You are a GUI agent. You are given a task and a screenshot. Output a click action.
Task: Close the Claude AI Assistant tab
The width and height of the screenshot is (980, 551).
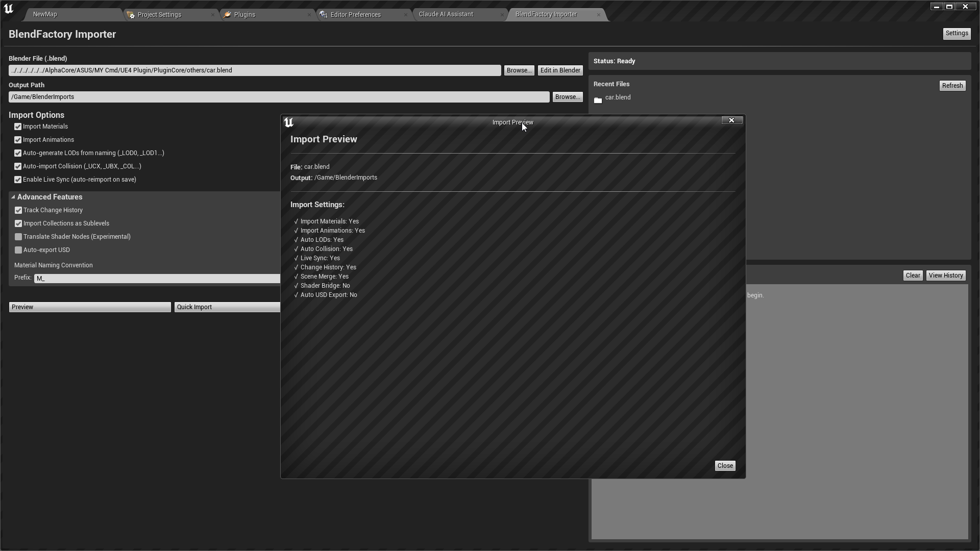502,15
